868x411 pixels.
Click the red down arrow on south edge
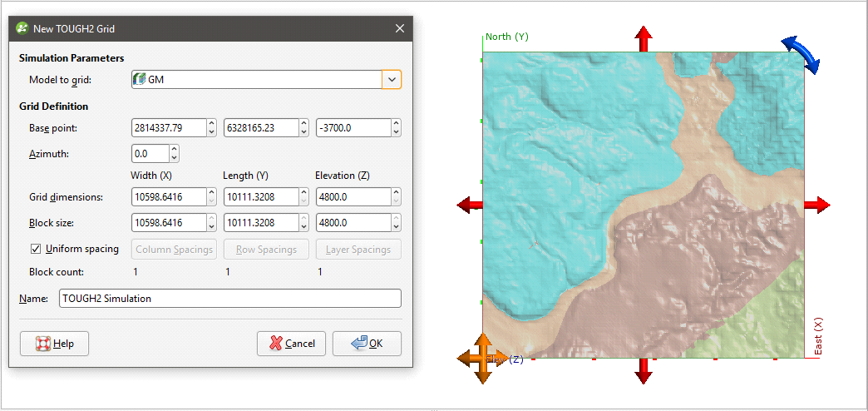tap(644, 370)
